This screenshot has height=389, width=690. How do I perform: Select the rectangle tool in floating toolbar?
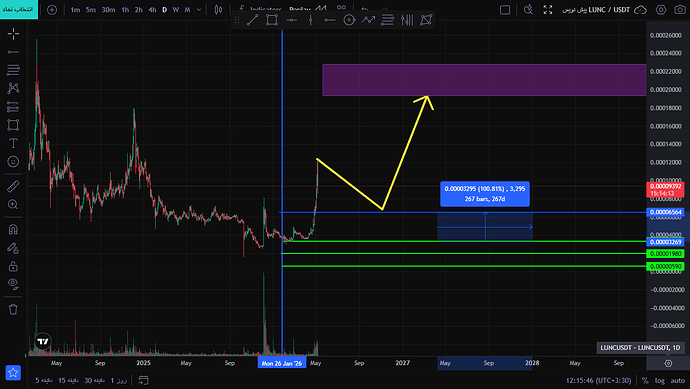(272, 20)
